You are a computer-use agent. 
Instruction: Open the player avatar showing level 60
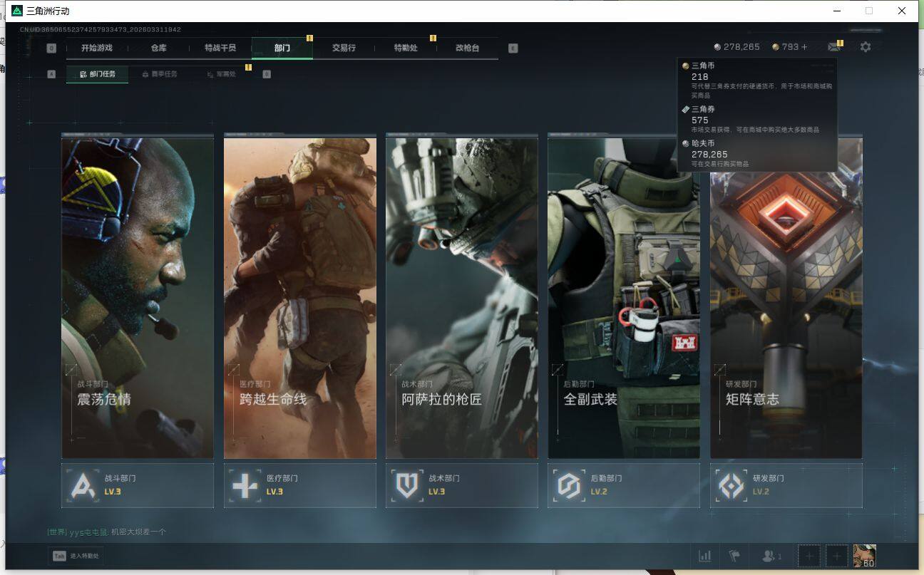865,556
